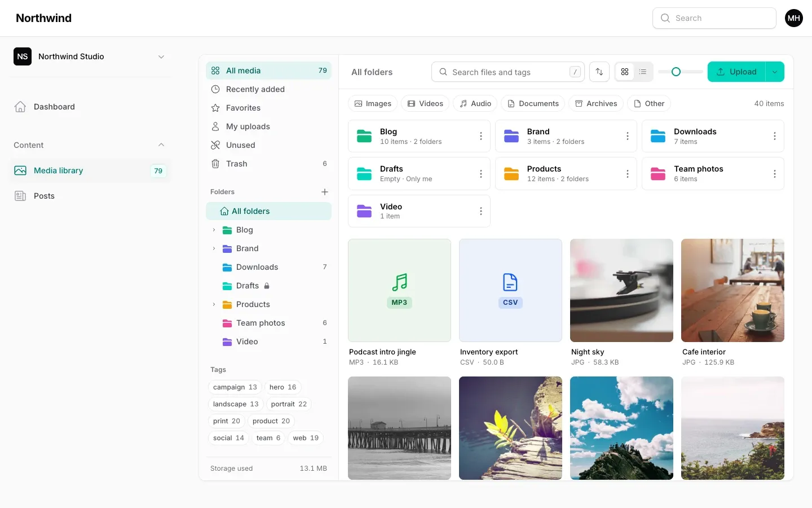Select the portrait tag
The height and width of the screenshot is (508, 812).
pos(289,404)
